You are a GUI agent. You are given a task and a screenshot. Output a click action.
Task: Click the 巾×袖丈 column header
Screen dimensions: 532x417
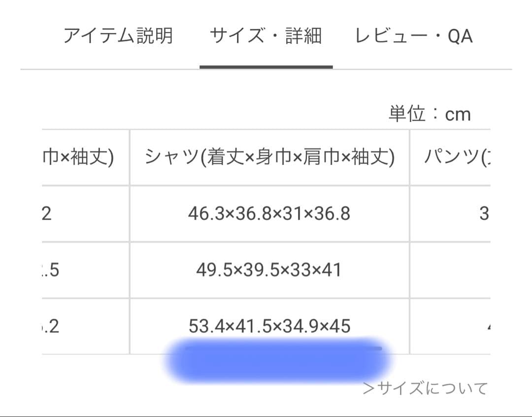(x=78, y=157)
